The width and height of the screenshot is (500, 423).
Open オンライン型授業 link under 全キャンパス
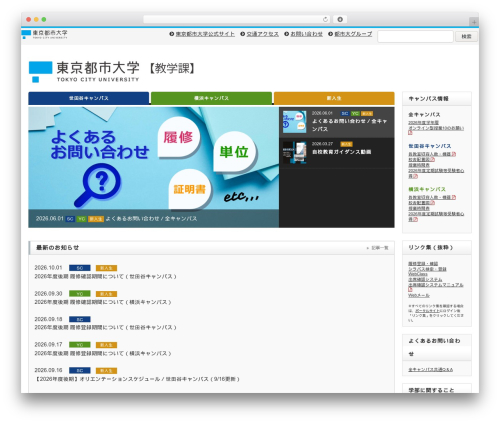click(436, 128)
